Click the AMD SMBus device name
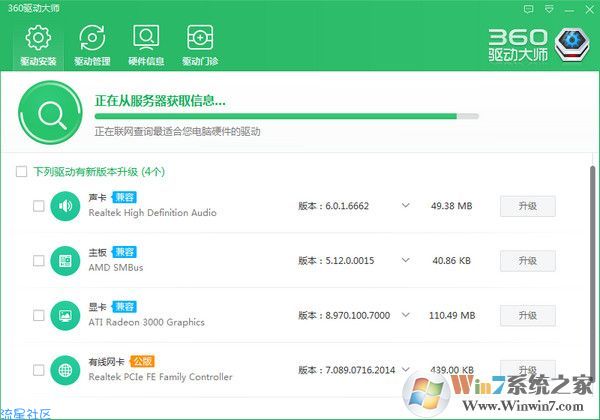600x420 pixels. tap(116, 267)
